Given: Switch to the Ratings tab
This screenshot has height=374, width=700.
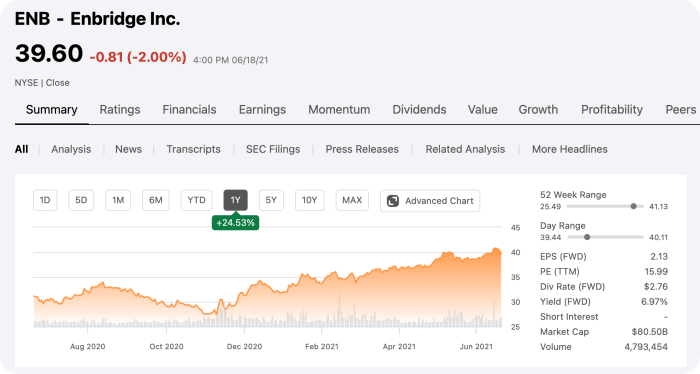Looking at the screenshot, I should point(120,110).
